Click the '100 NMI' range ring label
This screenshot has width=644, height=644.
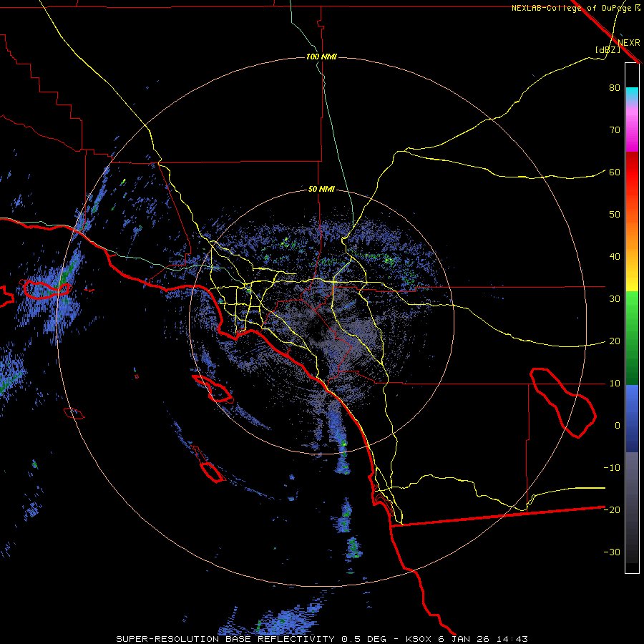[321, 57]
